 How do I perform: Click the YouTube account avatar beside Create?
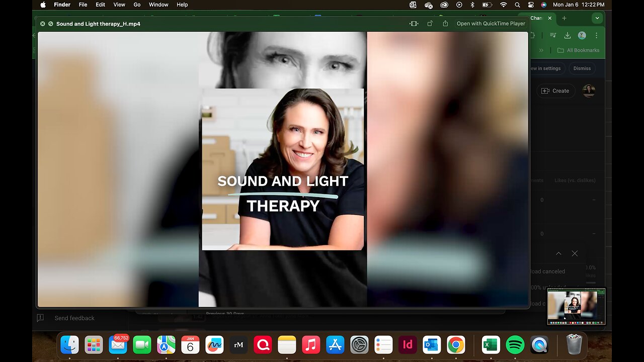[589, 91]
